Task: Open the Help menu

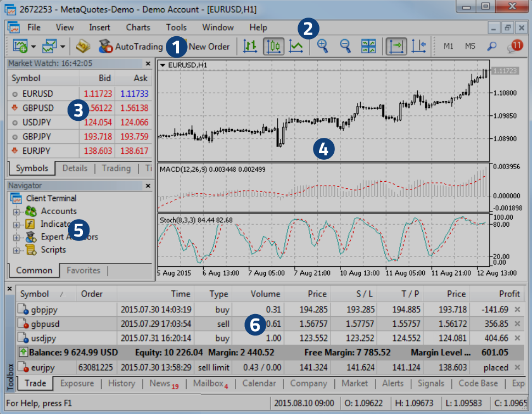Action: pyautogui.click(x=258, y=27)
